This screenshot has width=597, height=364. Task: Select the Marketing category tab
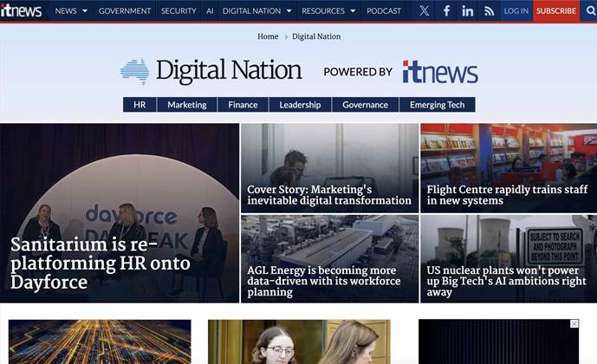(187, 105)
